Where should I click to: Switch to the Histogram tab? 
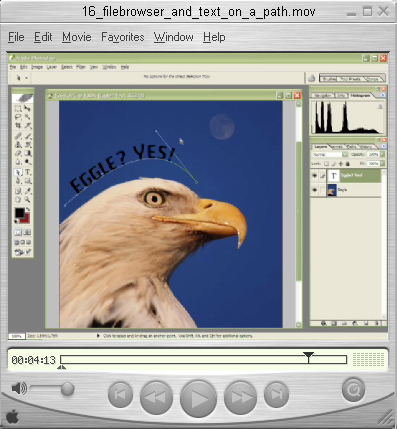360,95
